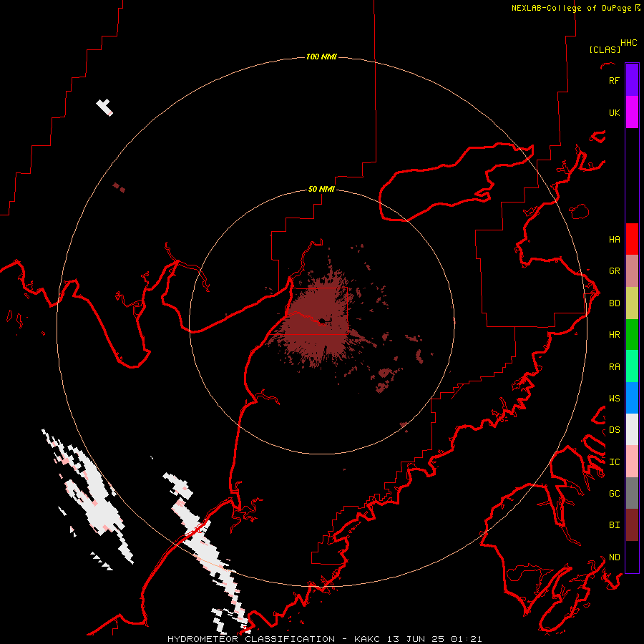Click the radar site dot at center
644x644 pixels.
pyautogui.click(x=322, y=321)
